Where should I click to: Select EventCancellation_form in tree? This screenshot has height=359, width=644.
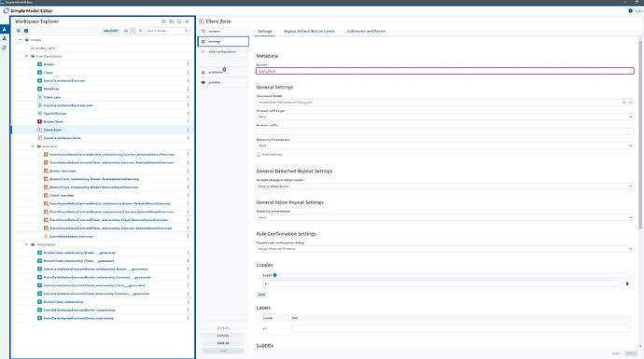62,138
